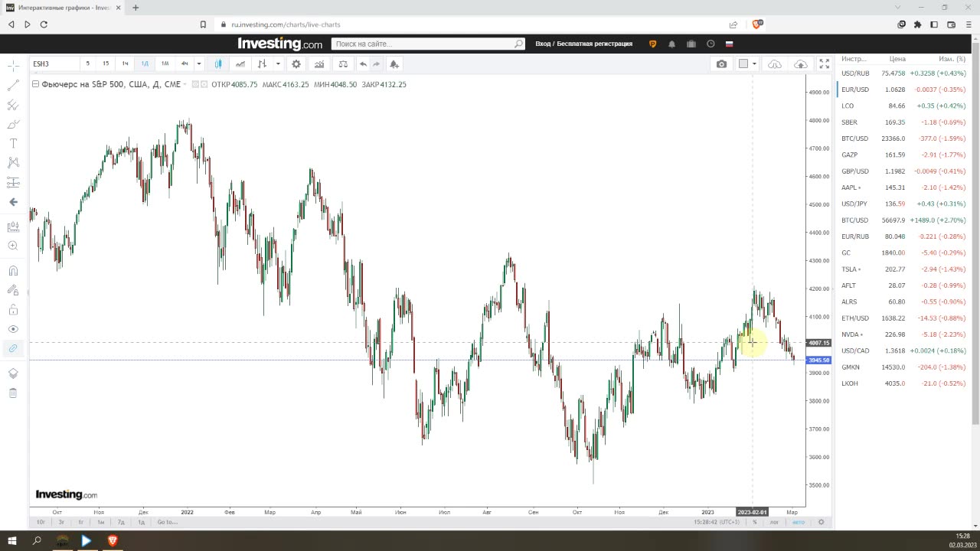Select the 5 minute interval
980x551 pixels.
pyautogui.click(x=87, y=64)
